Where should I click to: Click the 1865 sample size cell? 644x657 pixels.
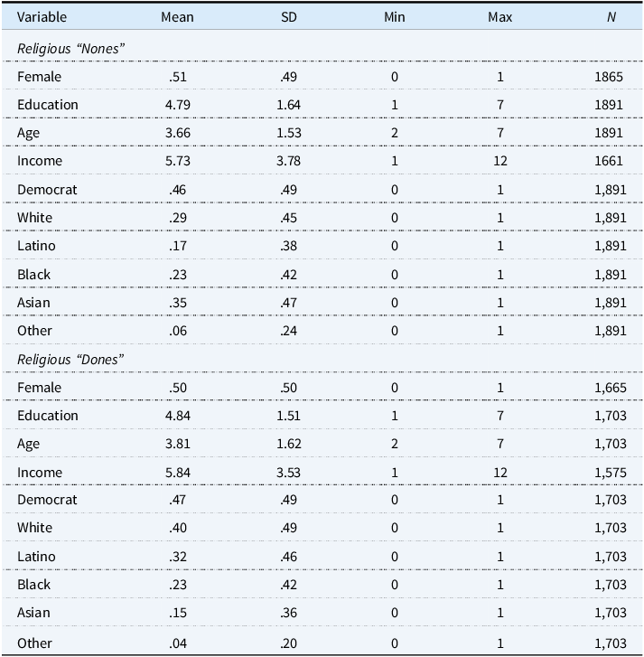[610, 77]
